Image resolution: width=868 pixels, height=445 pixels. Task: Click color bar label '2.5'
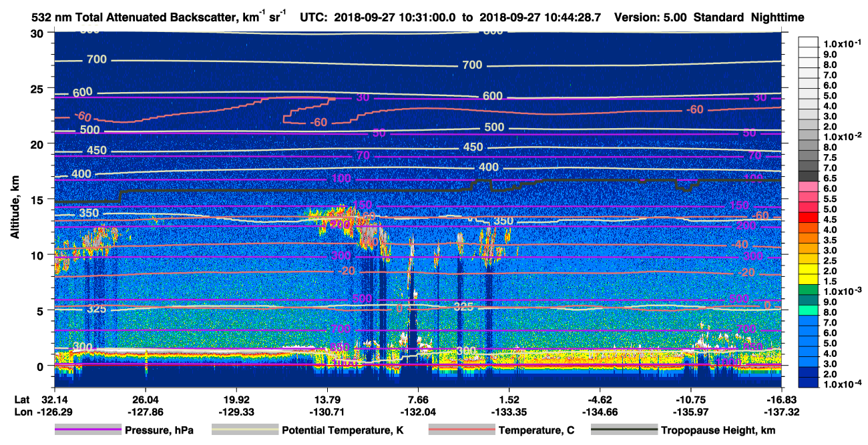(830, 261)
